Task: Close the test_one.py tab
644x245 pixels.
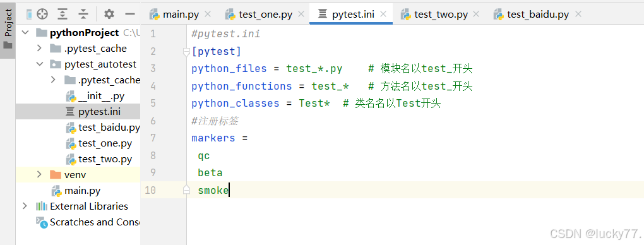Action: click(x=301, y=15)
